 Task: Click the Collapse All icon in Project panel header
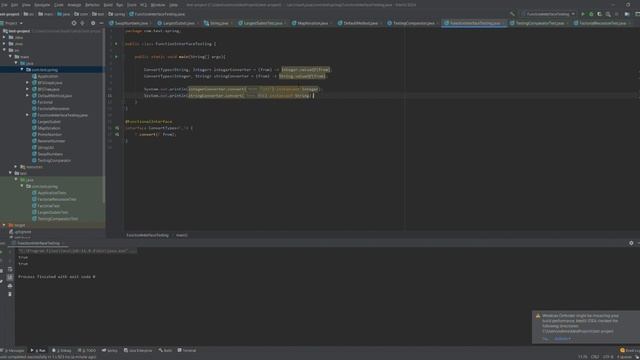[83, 23]
